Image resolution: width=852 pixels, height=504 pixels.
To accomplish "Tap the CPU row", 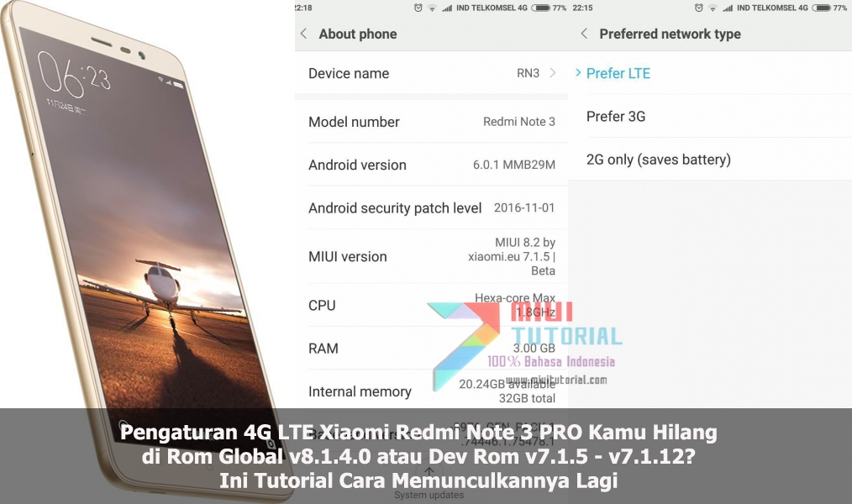I will click(431, 305).
